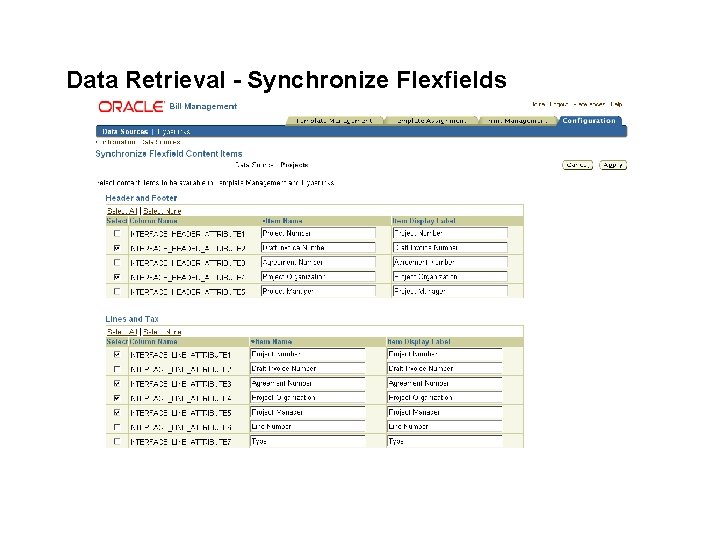Edit Item Display Label for INTERFACE_LINE_ATTRIBUTE2

[444, 368]
